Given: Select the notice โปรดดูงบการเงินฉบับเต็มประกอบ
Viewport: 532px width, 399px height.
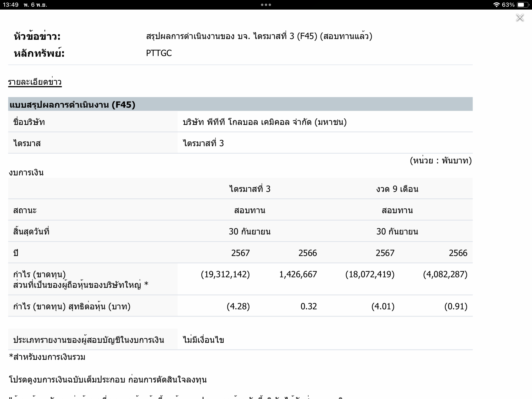Looking at the screenshot, I should 67,380.
